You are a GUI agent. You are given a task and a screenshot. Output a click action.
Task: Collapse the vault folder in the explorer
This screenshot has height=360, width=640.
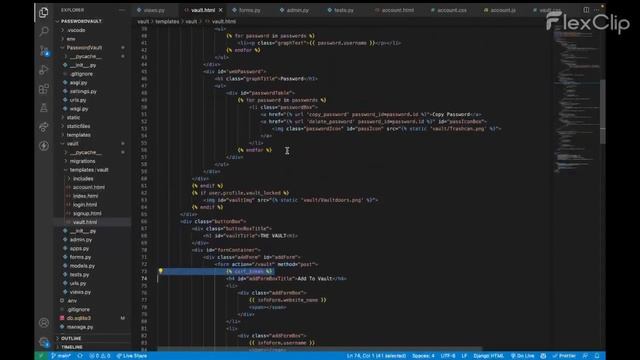[73, 144]
